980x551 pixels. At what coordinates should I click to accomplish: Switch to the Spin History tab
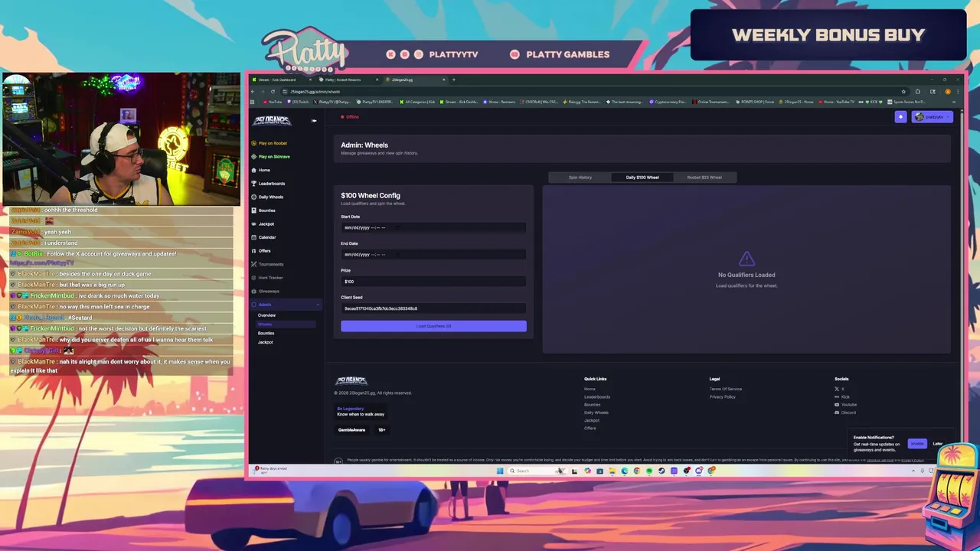click(x=580, y=178)
